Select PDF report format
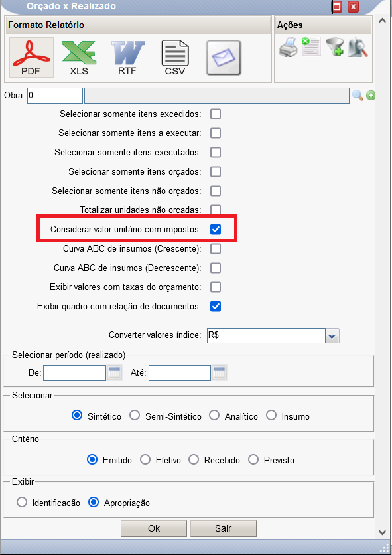The width and height of the screenshot is (392, 555). click(31, 57)
